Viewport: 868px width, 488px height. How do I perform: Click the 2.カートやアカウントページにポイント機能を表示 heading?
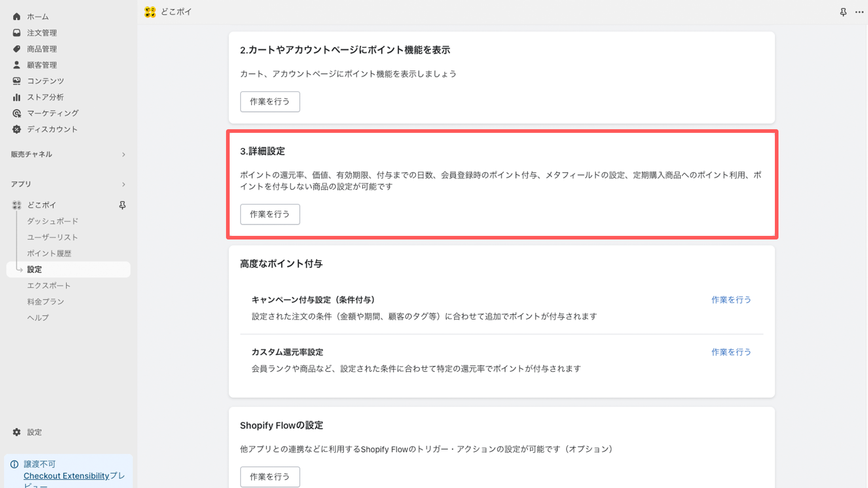point(345,50)
